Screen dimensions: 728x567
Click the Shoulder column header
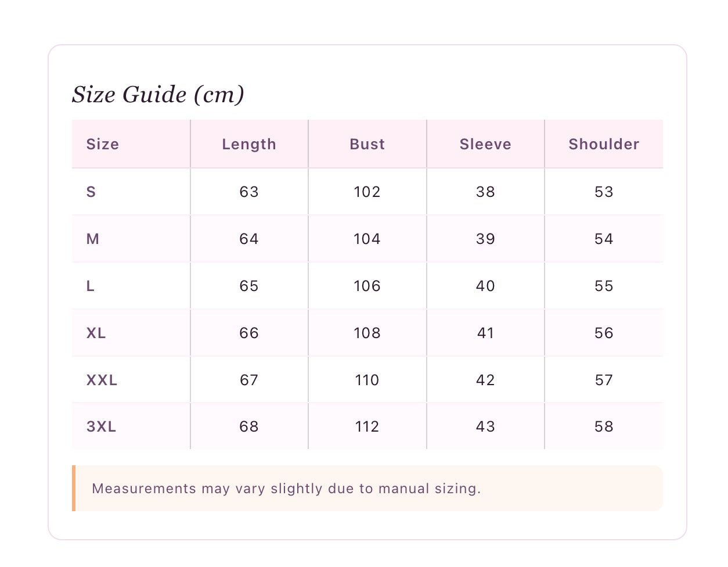pos(604,144)
